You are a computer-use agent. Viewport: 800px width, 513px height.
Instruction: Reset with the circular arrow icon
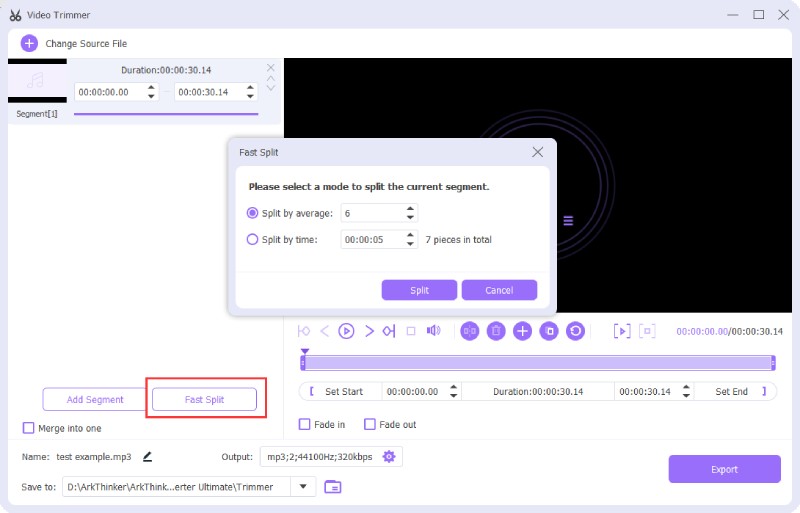click(x=576, y=331)
